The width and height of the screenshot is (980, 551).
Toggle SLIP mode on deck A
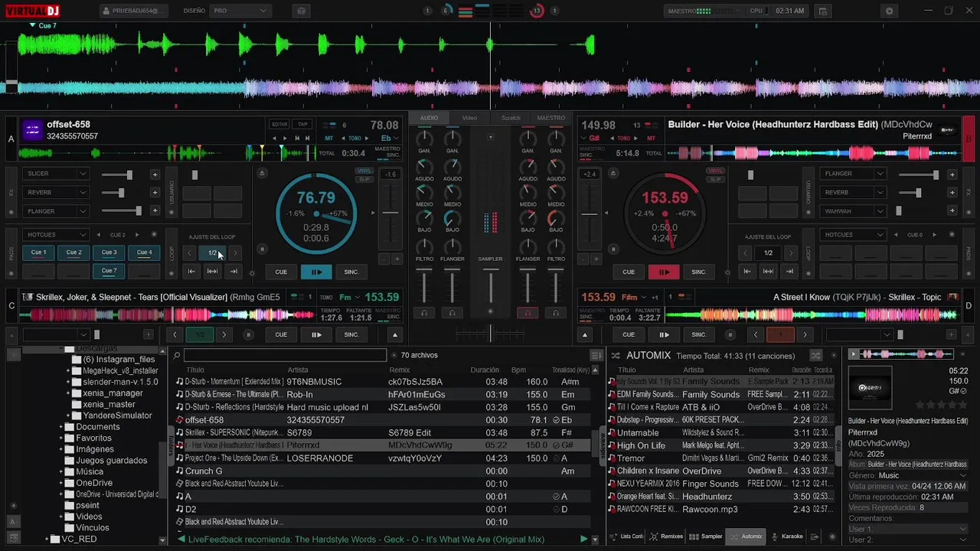coord(364,179)
